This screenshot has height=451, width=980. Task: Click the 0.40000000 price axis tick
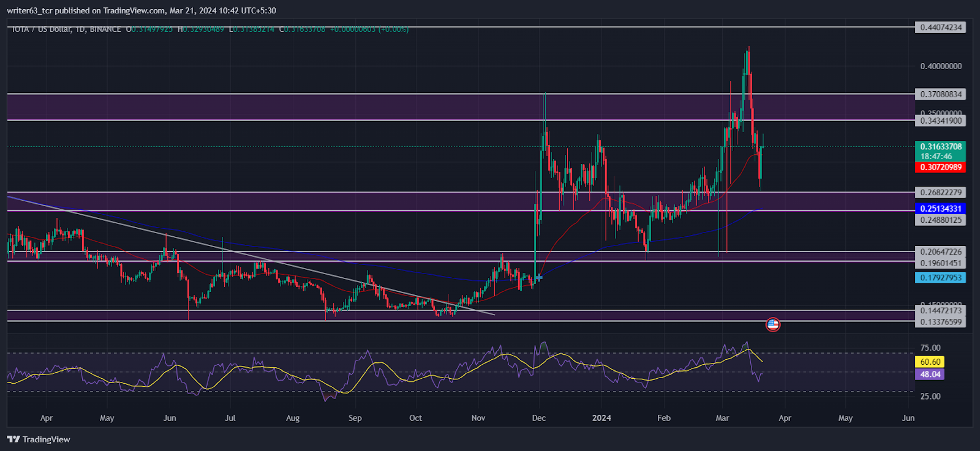point(941,66)
